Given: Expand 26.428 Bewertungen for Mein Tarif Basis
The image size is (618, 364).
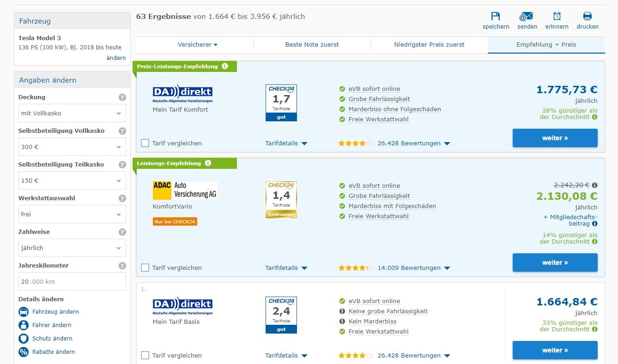Looking at the screenshot, I should tap(413, 355).
